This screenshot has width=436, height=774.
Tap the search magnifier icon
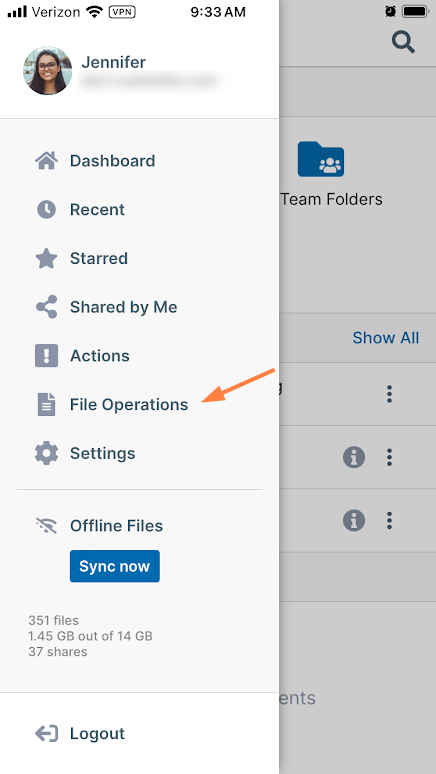[x=403, y=41]
